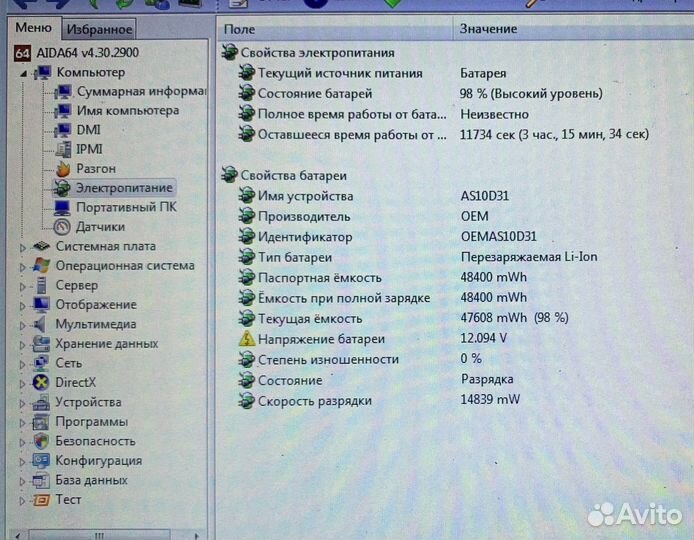This screenshot has height=540, width=694.
Task: Click the База данных icon
Action: pyautogui.click(x=41, y=480)
